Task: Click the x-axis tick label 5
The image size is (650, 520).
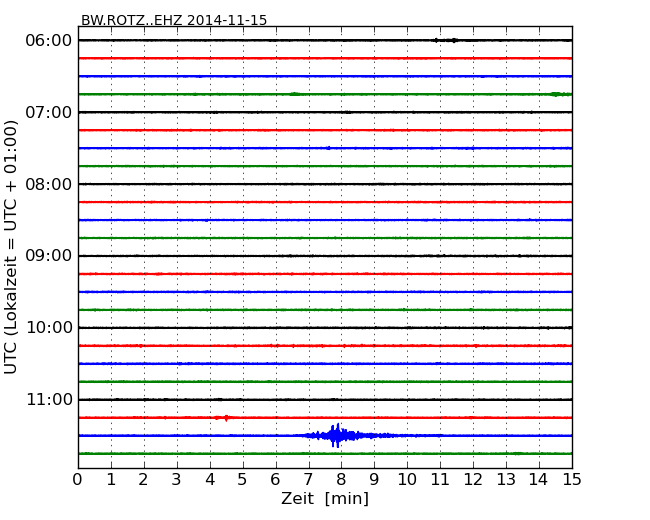Action: coord(243,480)
